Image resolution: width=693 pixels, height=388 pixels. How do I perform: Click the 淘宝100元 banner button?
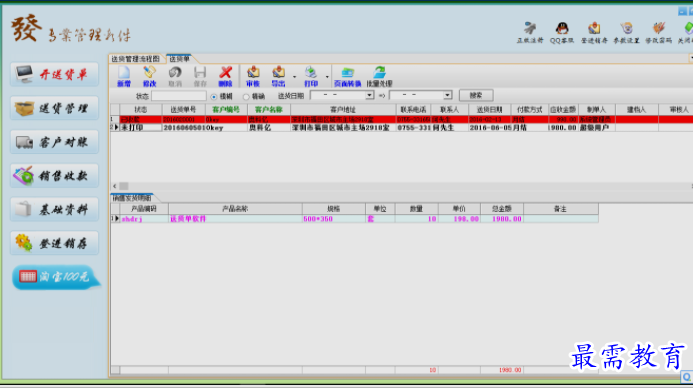[56, 277]
